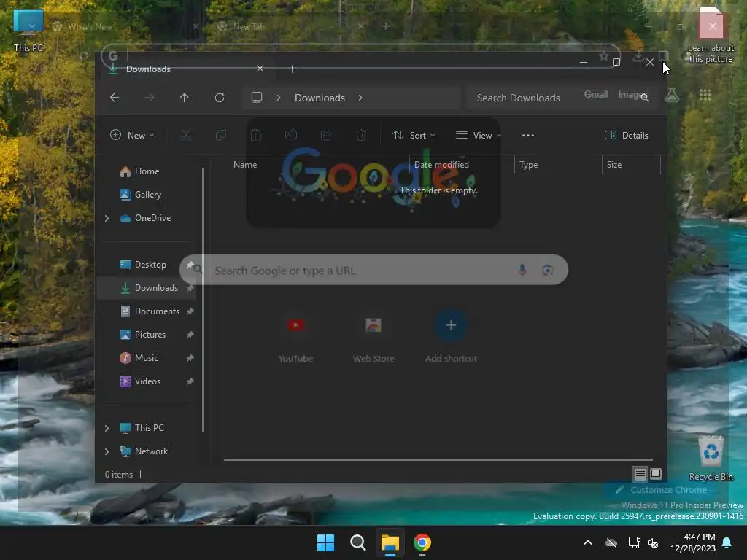Open the View dropdown
The image size is (747, 560).
(x=479, y=135)
